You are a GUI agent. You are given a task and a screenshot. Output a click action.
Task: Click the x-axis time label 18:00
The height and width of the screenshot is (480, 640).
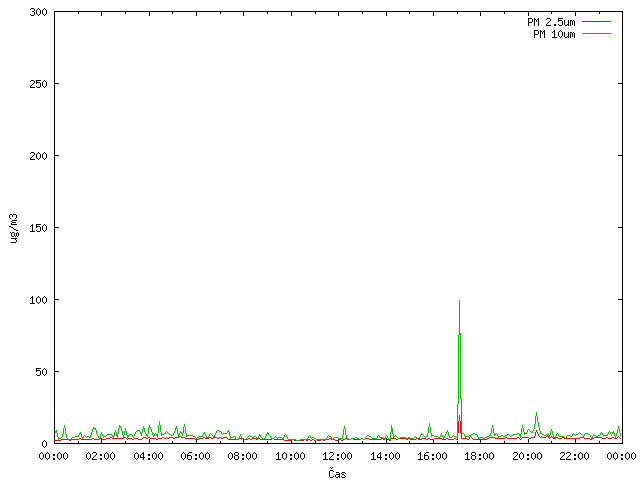click(479, 456)
